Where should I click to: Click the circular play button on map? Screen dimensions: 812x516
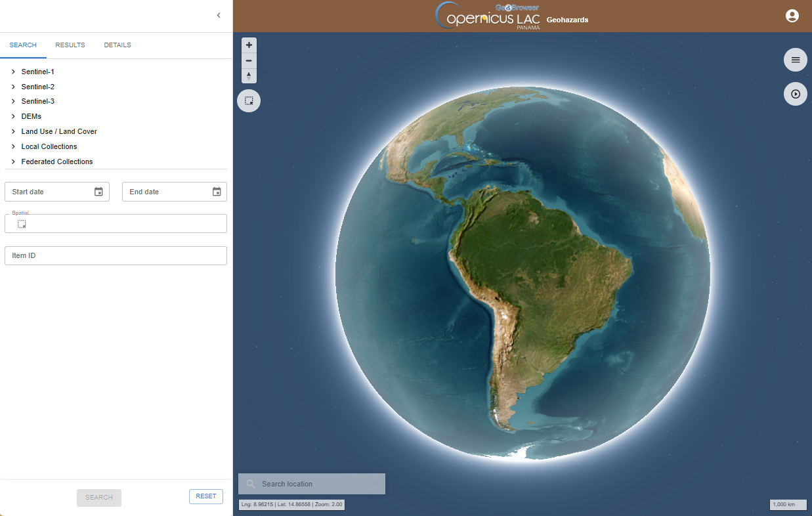(x=795, y=94)
